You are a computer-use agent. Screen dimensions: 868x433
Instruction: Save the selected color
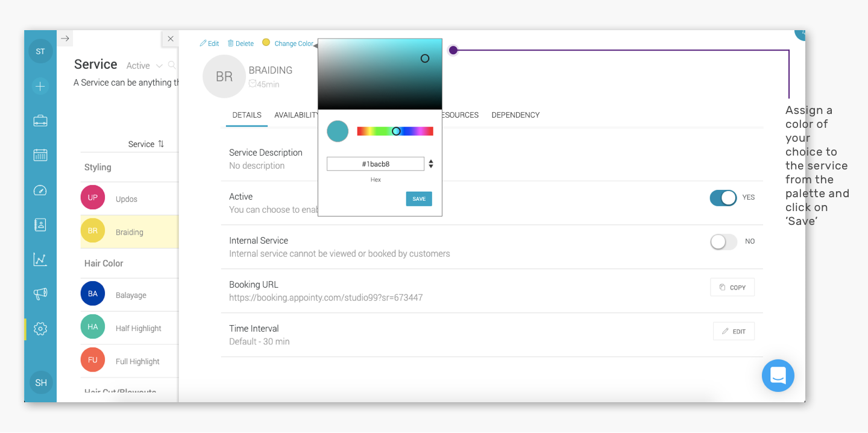pos(419,199)
